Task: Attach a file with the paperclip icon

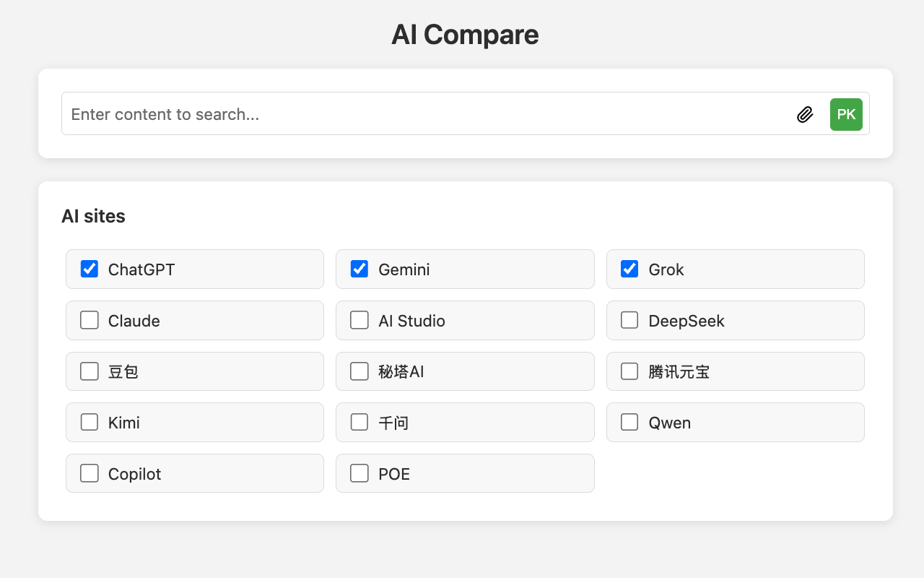Action: pyautogui.click(x=805, y=114)
